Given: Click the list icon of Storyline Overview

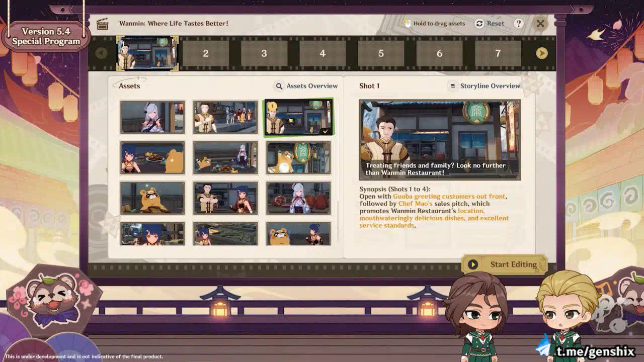Looking at the screenshot, I should point(453,86).
